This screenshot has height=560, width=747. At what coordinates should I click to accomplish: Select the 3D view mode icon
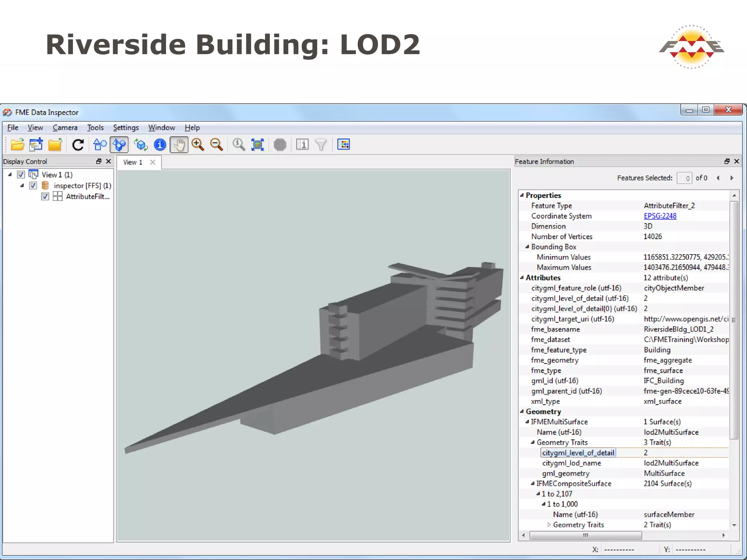(x=119, y=145)
